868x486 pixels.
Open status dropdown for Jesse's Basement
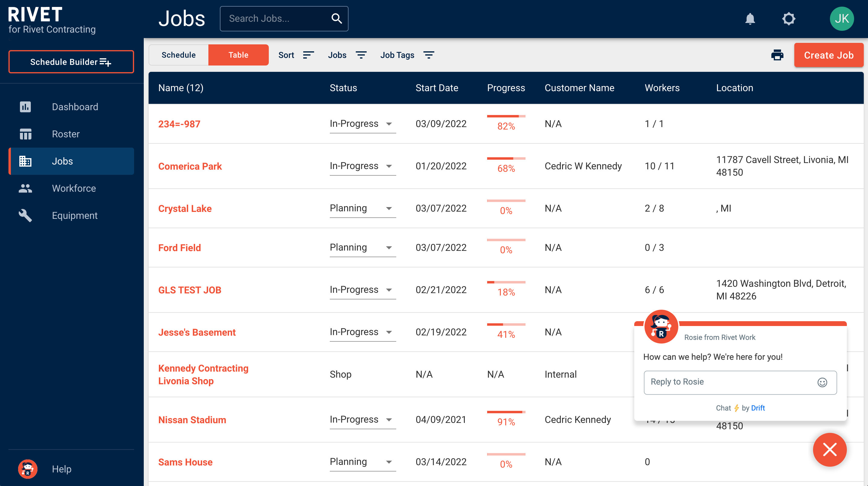pos(362,332)
